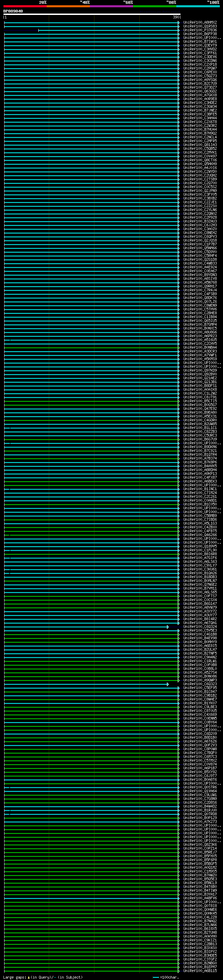
Task: Click green arrowhead of UniRef100_A6B115 alignment
Action: click(178, 971)
